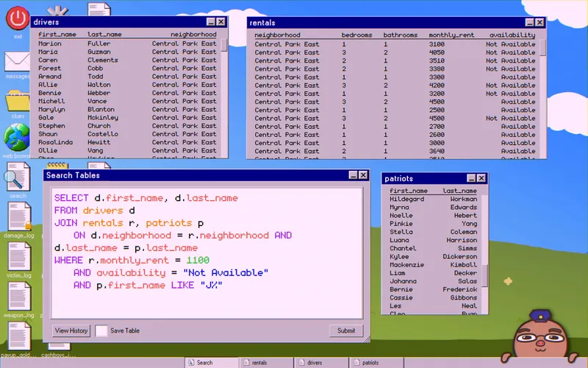This screenshot has width=588, height=368.
Task: Click the 2500 monthly rent value
Action: point(437,110)
